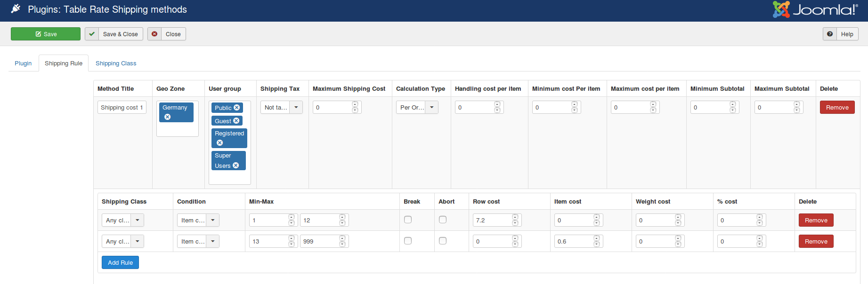
Task: Enable Break checkbox in first rule row
Action: 408,220
